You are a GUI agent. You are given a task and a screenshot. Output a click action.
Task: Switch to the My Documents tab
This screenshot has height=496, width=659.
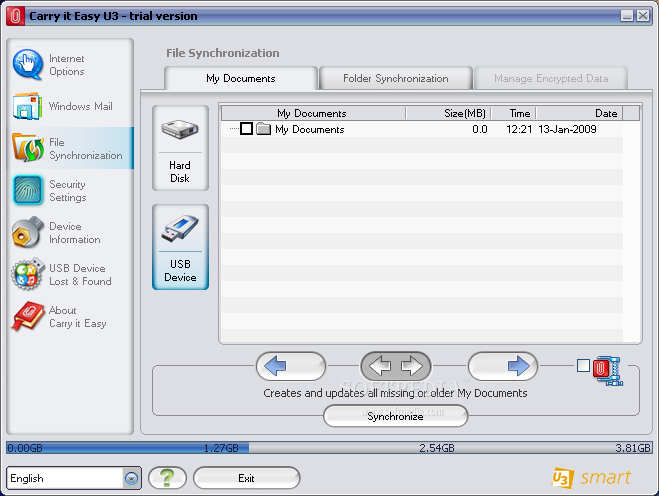(x=241, y=78)
